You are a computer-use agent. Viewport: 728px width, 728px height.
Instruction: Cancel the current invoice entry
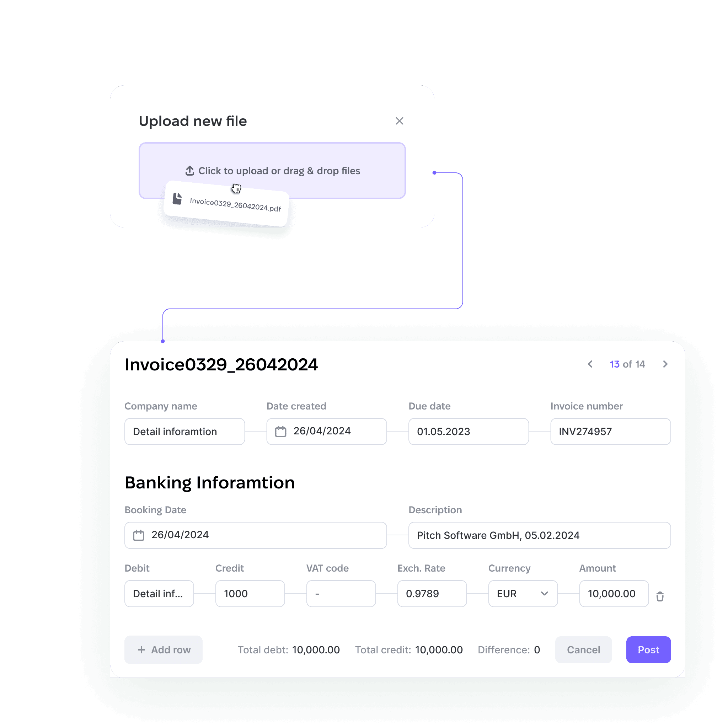(582, 650)
